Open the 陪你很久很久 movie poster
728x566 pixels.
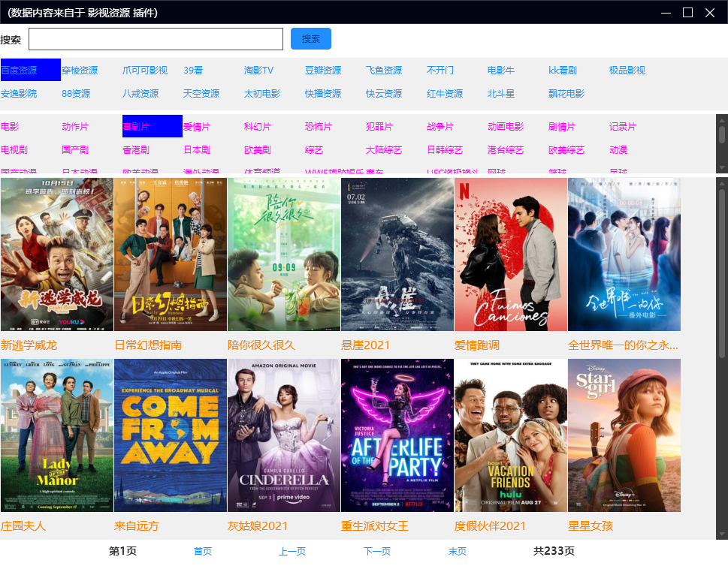284,254
